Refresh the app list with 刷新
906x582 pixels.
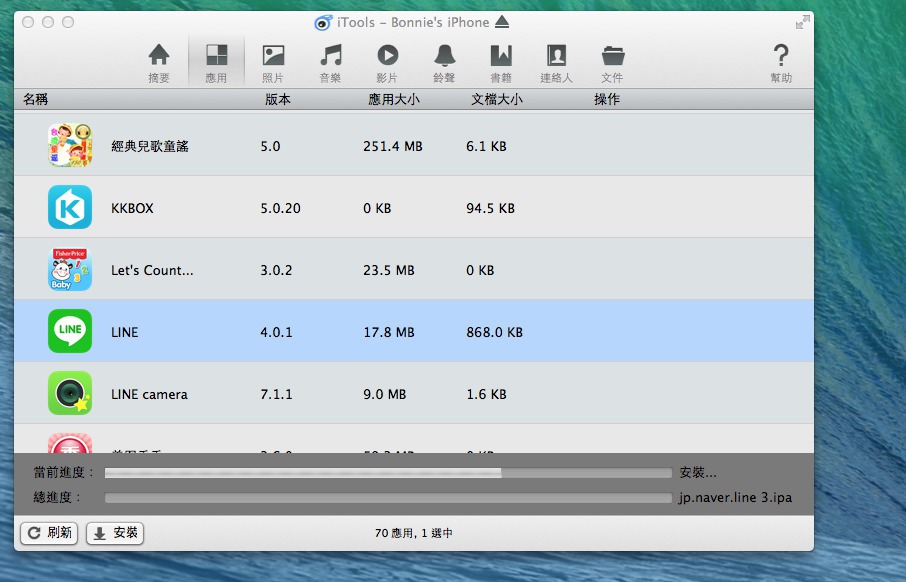pyautogui.click(x=49, y=533)
